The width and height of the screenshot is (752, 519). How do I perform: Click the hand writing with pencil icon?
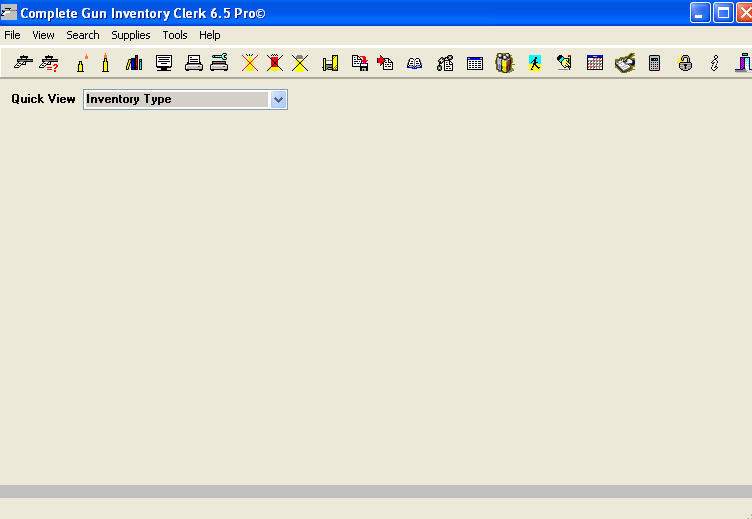tap(564, 62)
